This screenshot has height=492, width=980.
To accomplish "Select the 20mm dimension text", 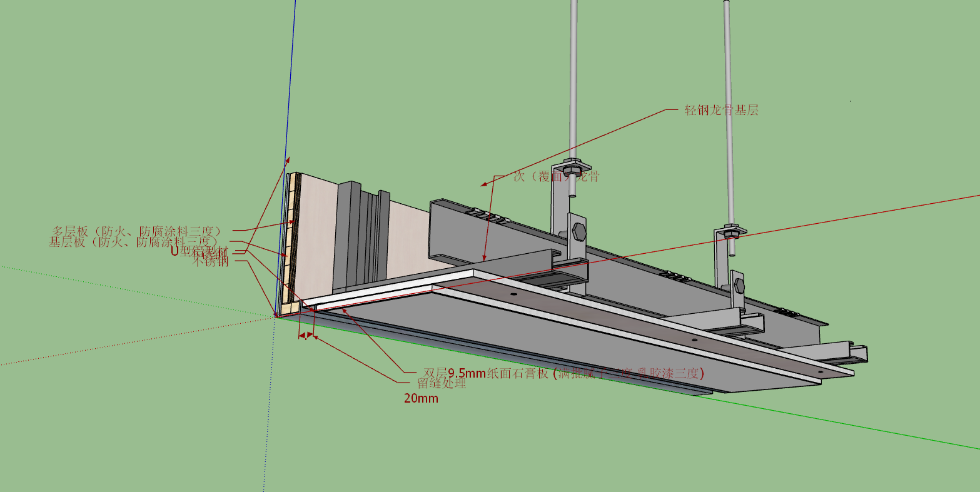I will (x=421, y=398).
